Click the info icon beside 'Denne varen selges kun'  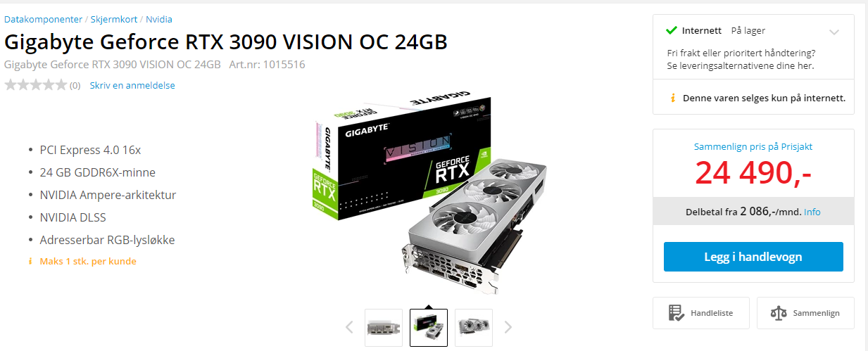click(x=672, y=98)
